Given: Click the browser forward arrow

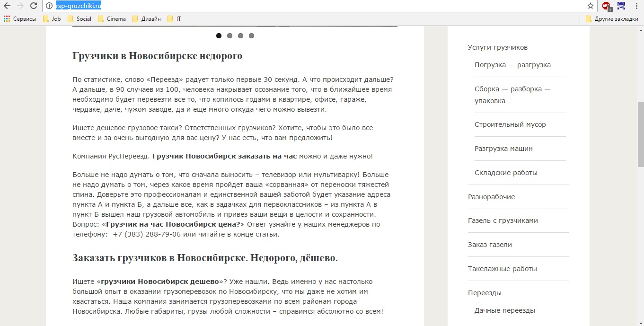Looking at the screenshot, I should click(20, 6).
